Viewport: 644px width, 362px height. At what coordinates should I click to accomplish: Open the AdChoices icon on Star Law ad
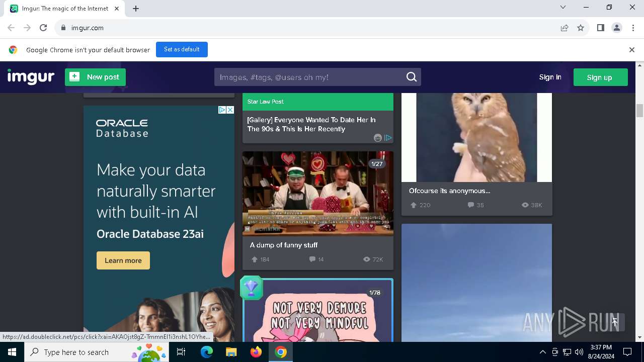(388, 138)
